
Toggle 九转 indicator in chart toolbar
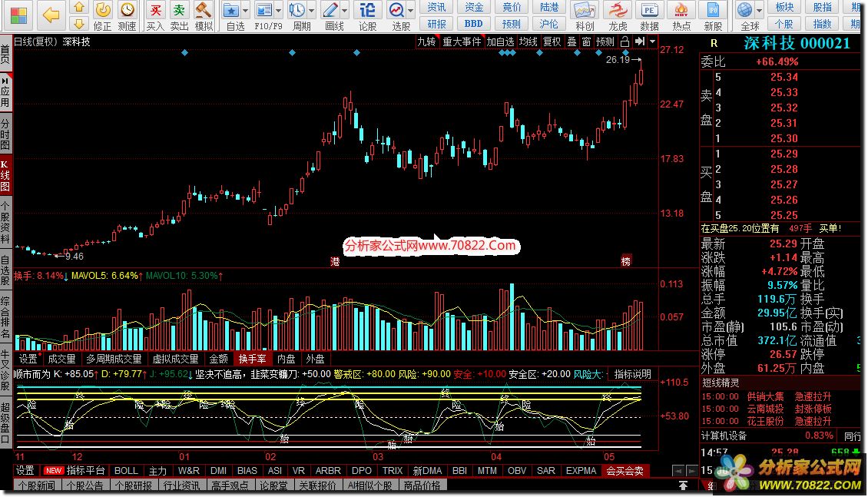tap(426, 41)
